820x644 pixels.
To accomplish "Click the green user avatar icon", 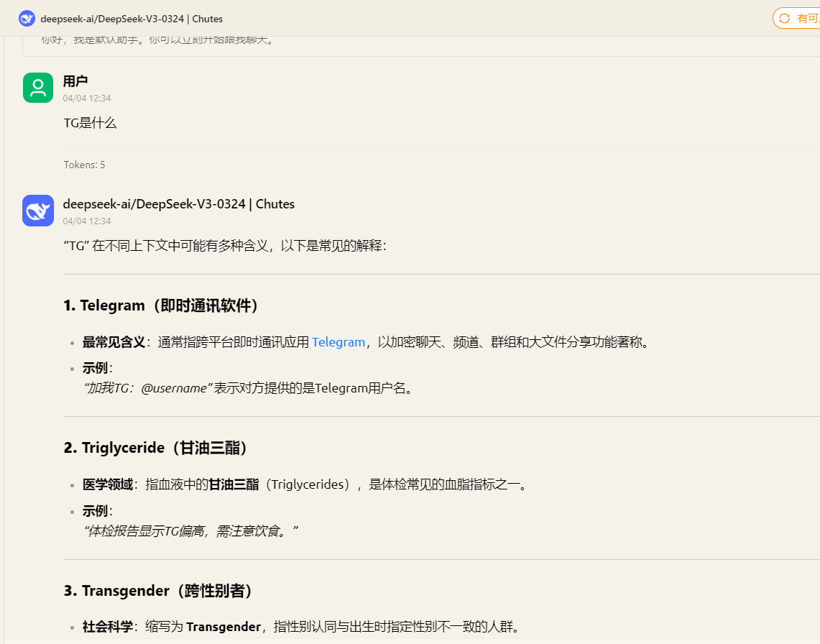I will pyautogui.click(x=37, y=88).
